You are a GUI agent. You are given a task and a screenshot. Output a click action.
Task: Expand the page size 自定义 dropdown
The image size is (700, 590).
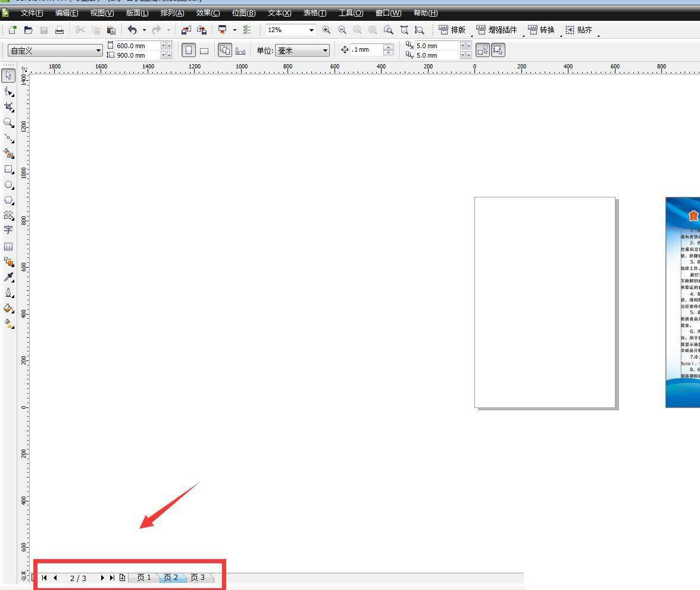pos(98,51)
